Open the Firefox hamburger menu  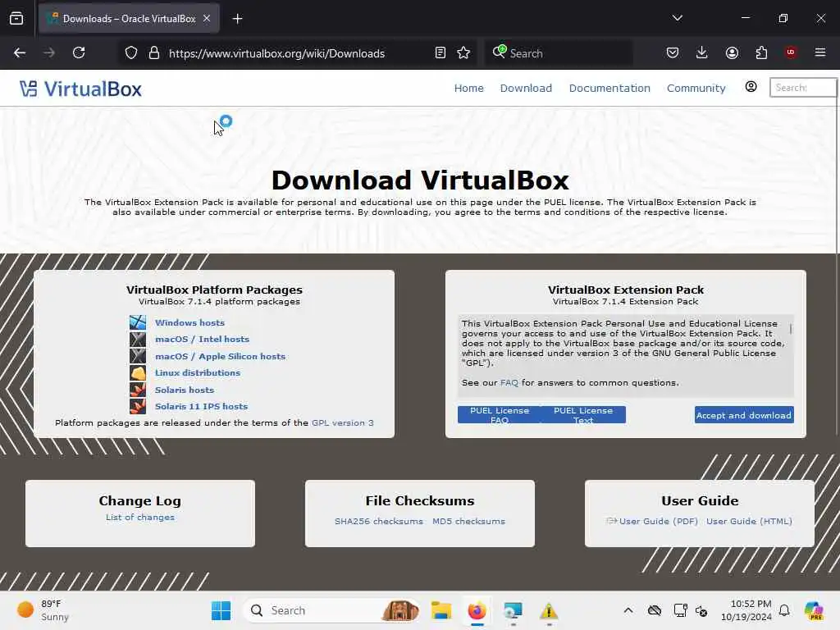tap(820, 52)
